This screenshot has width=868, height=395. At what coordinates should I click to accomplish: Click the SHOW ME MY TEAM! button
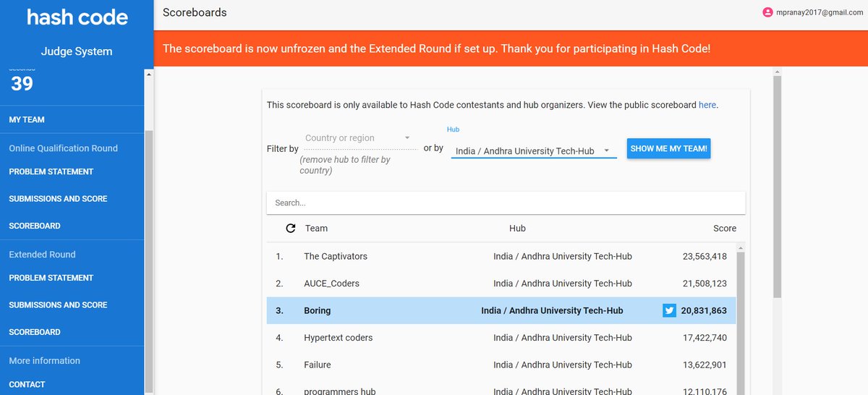(x=669, y=148)
